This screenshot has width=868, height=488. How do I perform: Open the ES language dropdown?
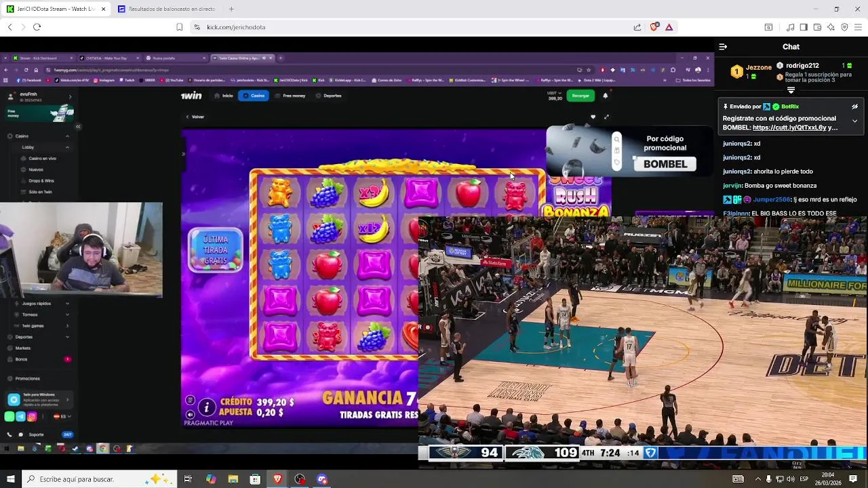[x=62, y=417]
